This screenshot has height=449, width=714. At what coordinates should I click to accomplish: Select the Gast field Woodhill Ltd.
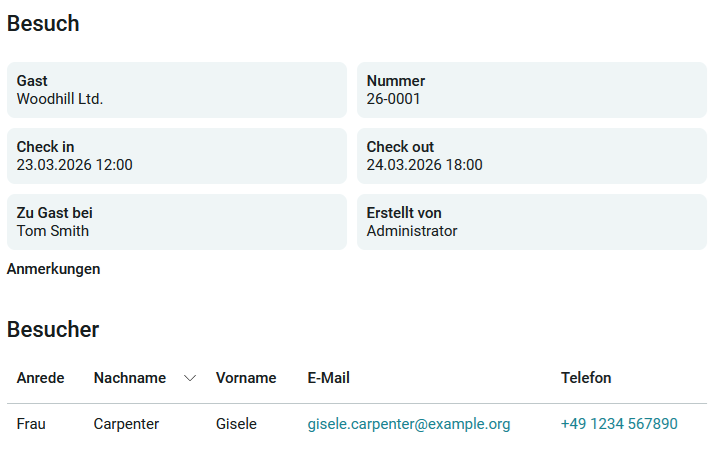(177, 90)
